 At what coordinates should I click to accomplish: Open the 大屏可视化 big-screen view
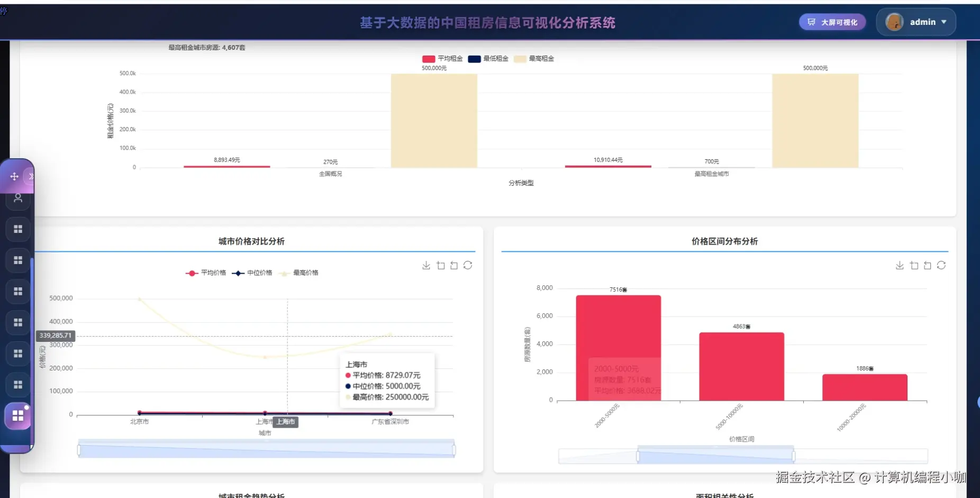[x=832, y=22]
